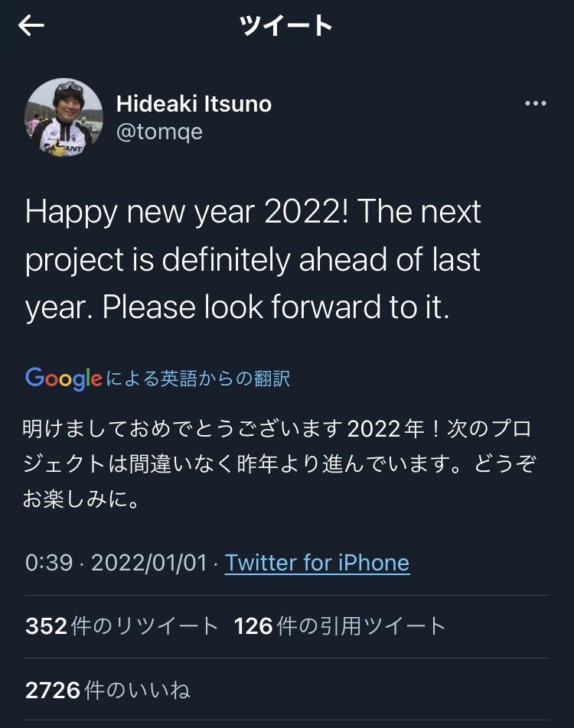Click 'Please look forward to it.' sentence
This screenshot has width=574, height=728.
click(276, 307)
